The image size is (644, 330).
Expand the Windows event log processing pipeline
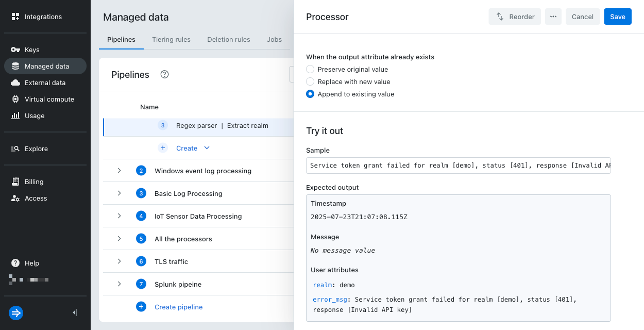[119, 171]
